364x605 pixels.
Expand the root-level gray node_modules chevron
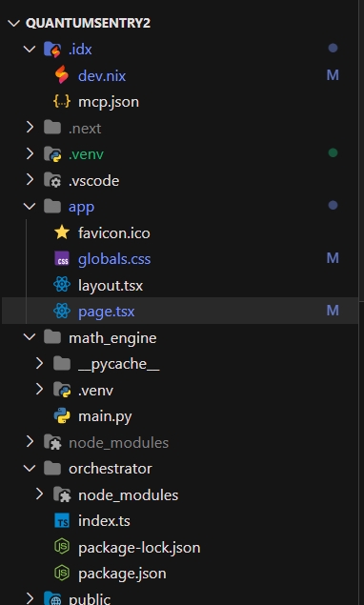[30, 442]
